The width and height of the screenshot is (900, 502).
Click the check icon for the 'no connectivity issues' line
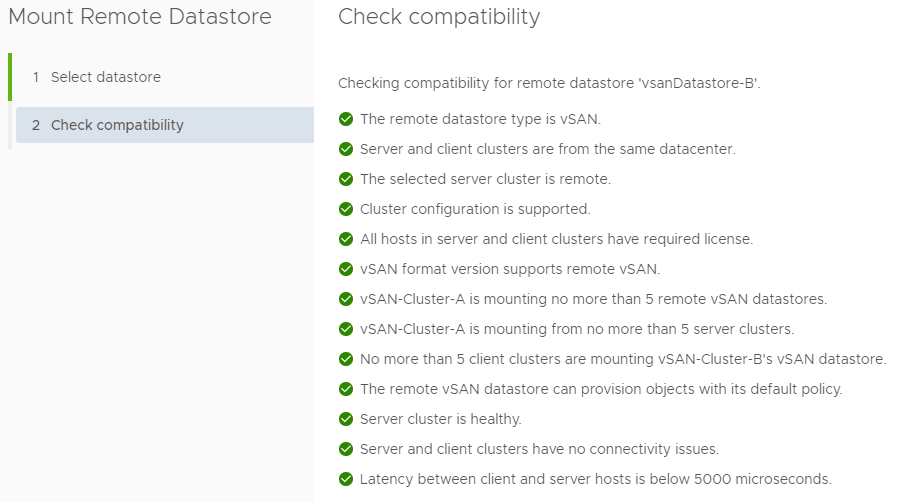[346, 449]
